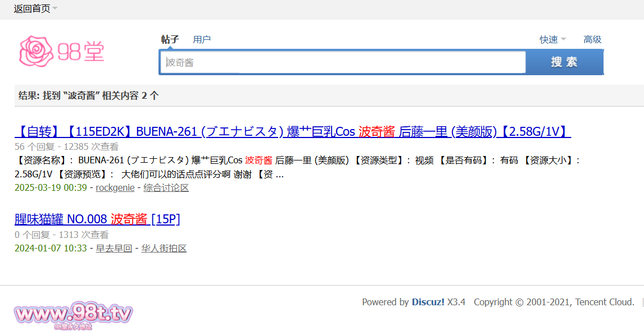
Task: Switch to the 用户 search tab
Action: click(202, 39)
